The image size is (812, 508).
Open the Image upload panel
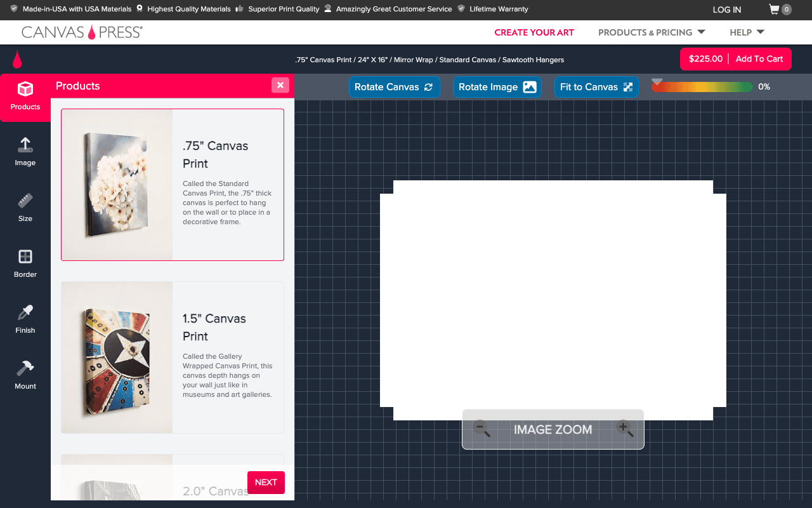[25, 152]
